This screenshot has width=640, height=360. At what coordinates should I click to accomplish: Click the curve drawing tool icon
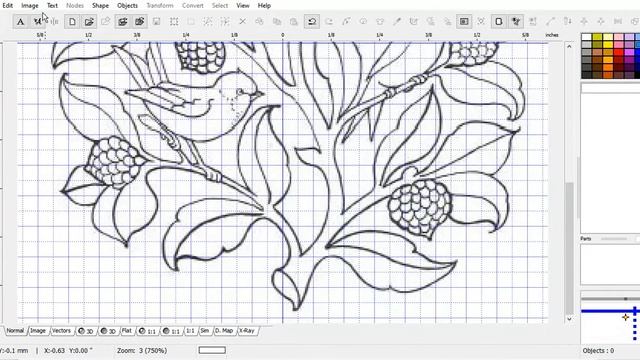346,22
